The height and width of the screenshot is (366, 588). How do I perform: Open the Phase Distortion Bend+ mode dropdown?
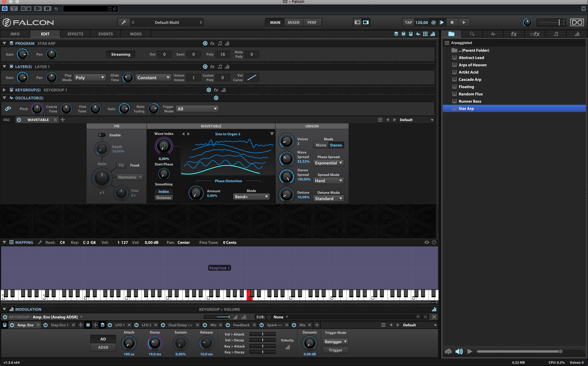tap(251, 197)
